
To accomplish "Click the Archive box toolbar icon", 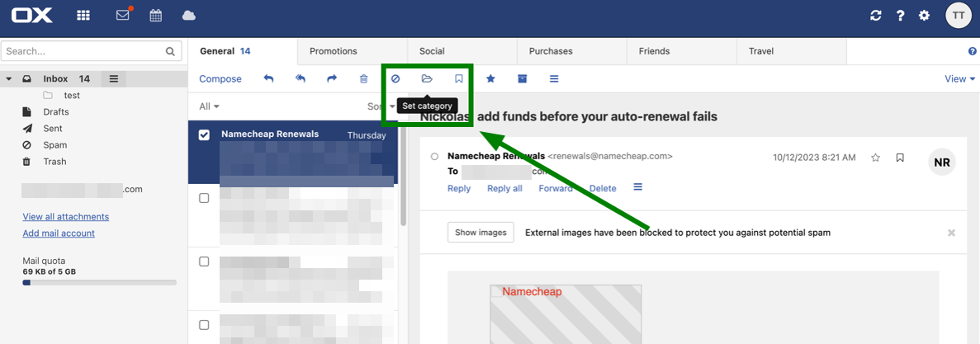I will click(523, 78).
